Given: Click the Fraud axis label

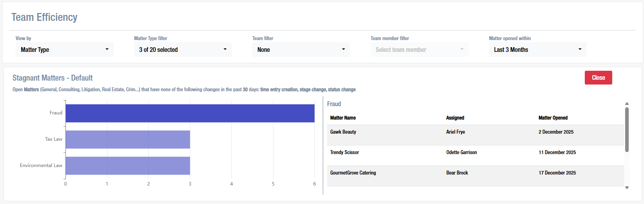Looking at the screenshot, I should tap(56, 113).
